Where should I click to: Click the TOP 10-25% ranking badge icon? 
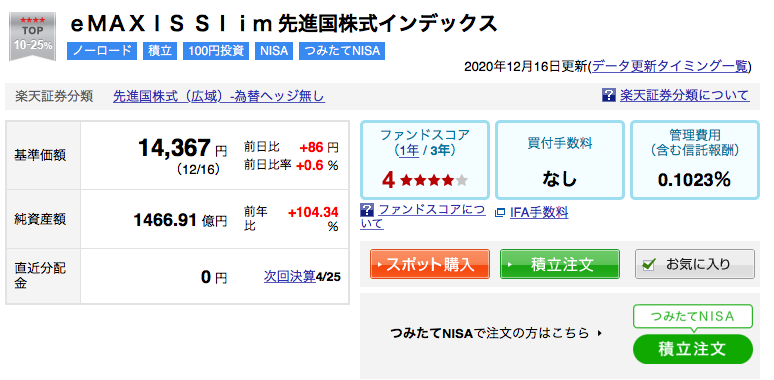pos(33,38)
